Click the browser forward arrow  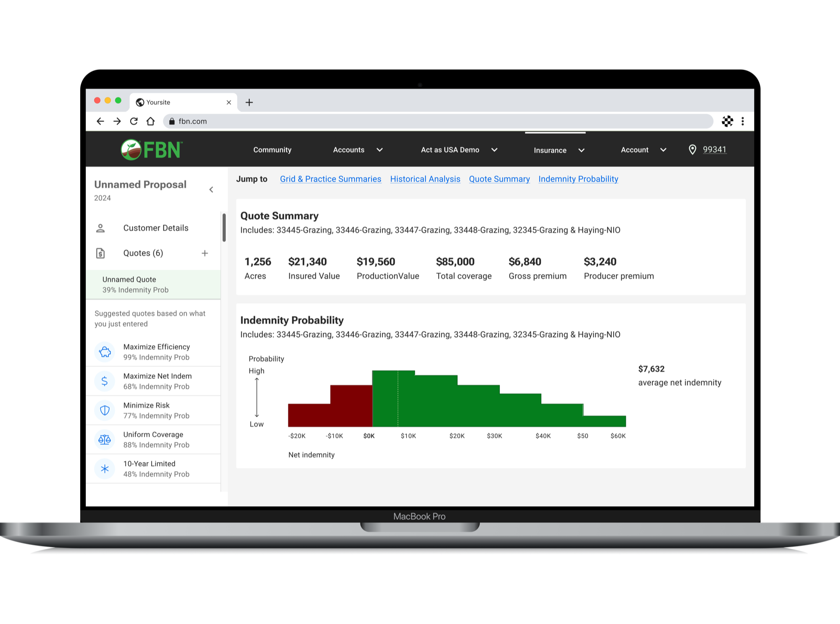(117, 121)
